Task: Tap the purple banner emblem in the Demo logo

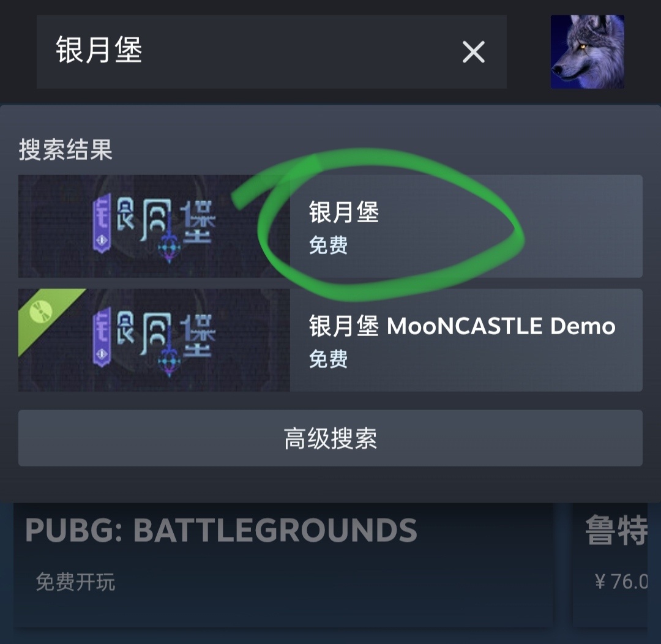Action: [x=102, y=337]
